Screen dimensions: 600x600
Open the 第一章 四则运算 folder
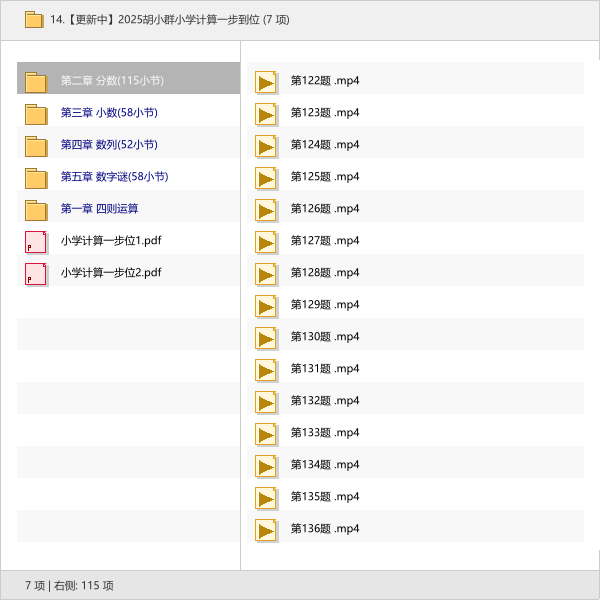coord(99,209)
